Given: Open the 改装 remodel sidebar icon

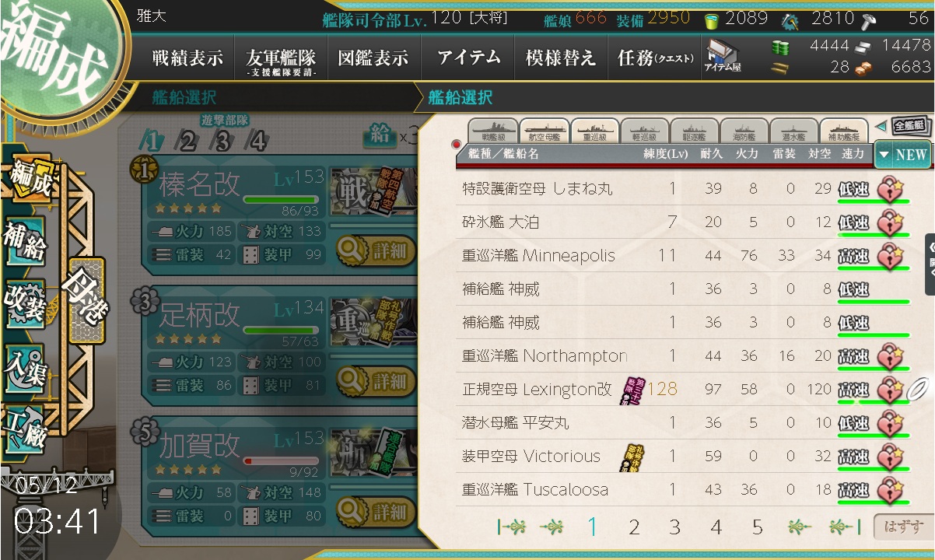Looking at the screenshot, I should [x=26, y=300].
